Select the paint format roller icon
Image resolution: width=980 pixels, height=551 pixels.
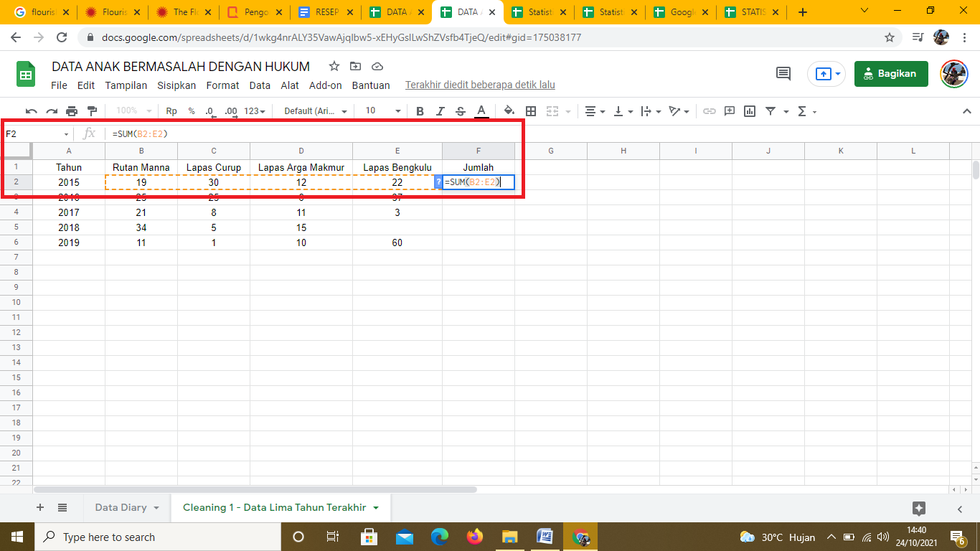92,111
